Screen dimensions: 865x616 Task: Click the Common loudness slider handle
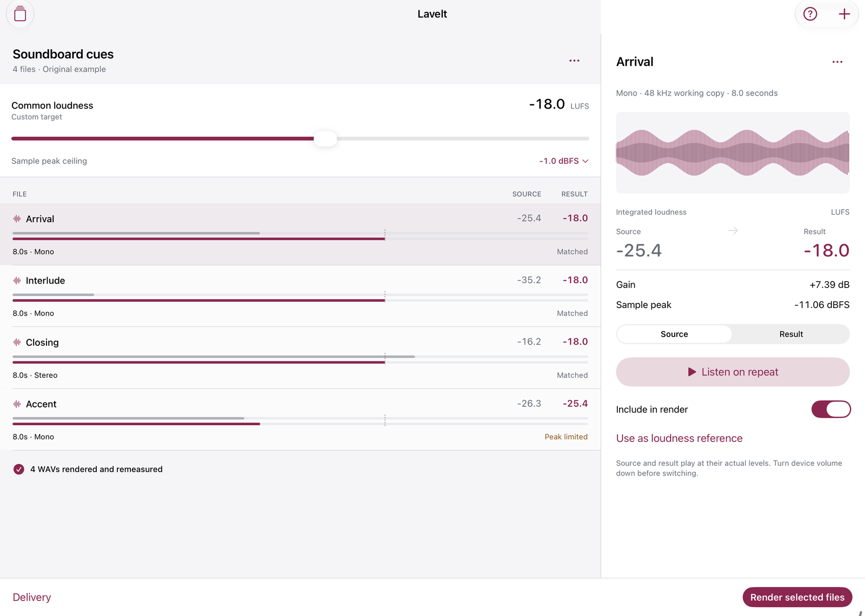(325, 139)
